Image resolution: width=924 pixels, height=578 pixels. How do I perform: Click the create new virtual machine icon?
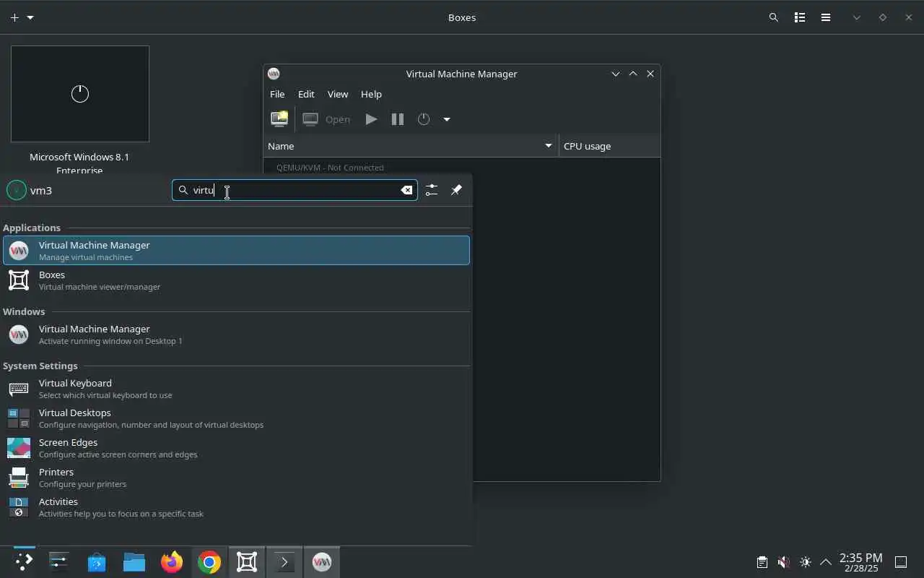pyautogui.click(x=279, y=119)
